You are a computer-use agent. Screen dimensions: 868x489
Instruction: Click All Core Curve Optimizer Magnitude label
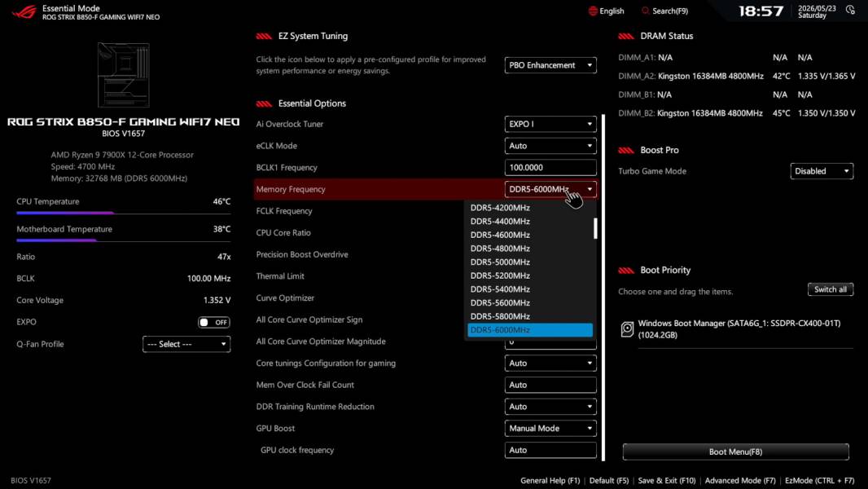point(321,341)
